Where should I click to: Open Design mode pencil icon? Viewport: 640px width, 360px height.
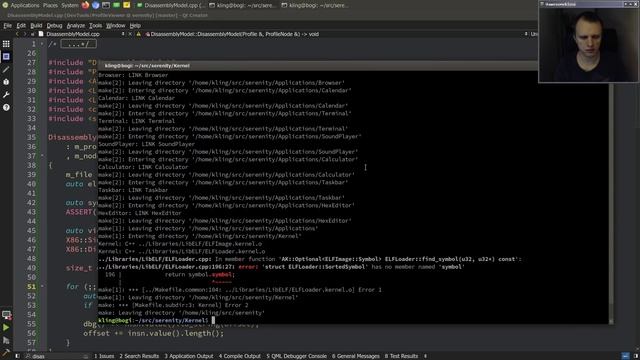[x=6, y=69]
